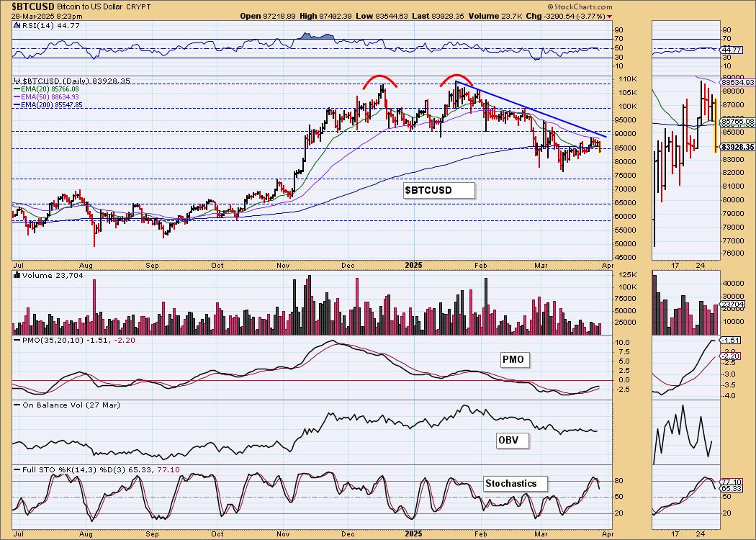
Task: Click the 'Volume 23,704' panel label
Action: (x=53, y=275)
